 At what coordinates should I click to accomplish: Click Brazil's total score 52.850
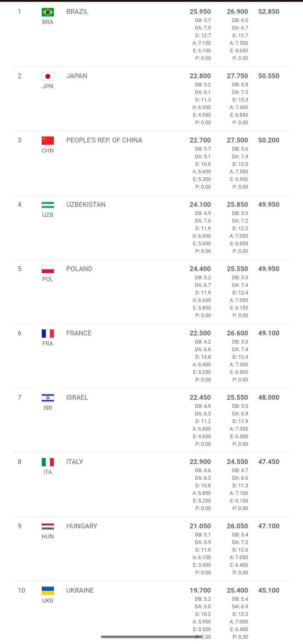pos(269,12)
